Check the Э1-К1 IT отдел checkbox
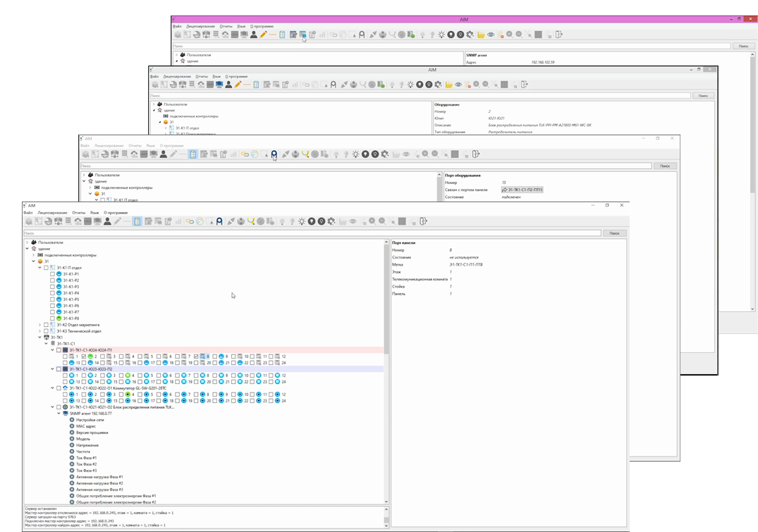This screenshot has height=532, width=758. coord(47,268)
